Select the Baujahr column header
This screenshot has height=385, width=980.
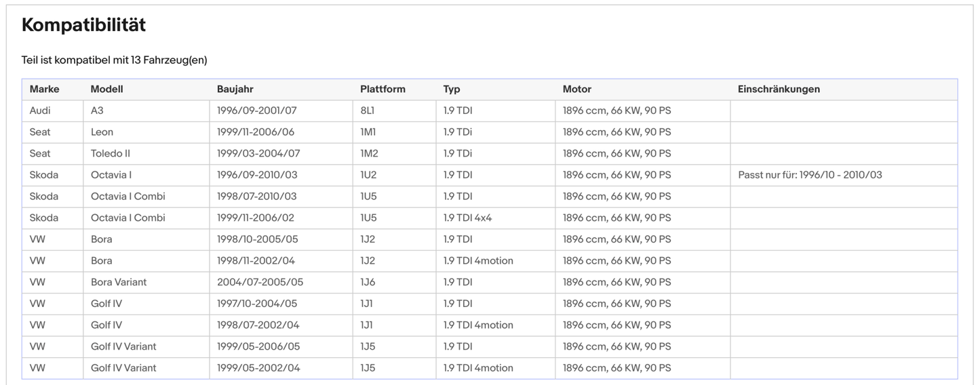point(235,89)
